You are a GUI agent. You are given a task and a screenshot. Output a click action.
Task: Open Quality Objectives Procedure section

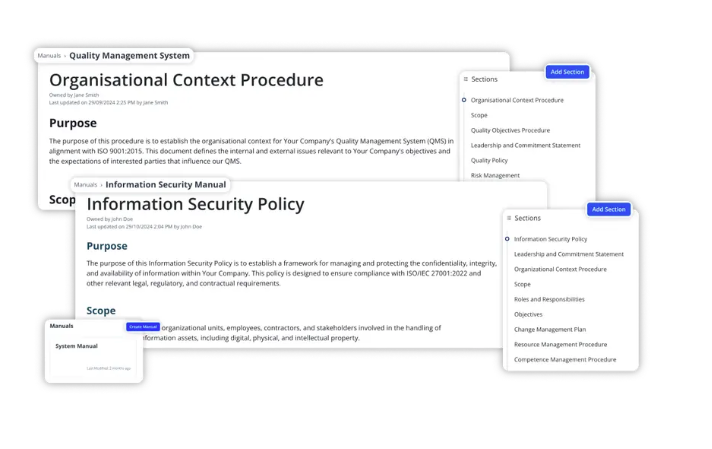(x=510, y=130)
